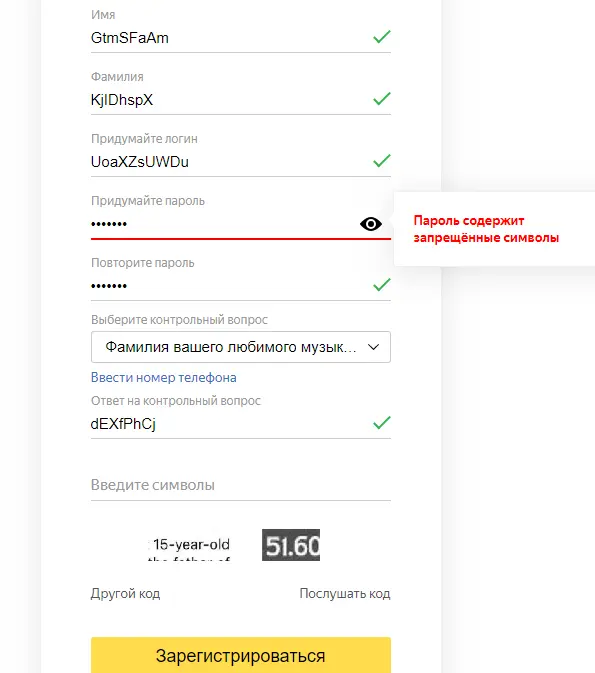Click green checkmark beside login field
This screenshot has width=595, height=673.
(382, 161)
